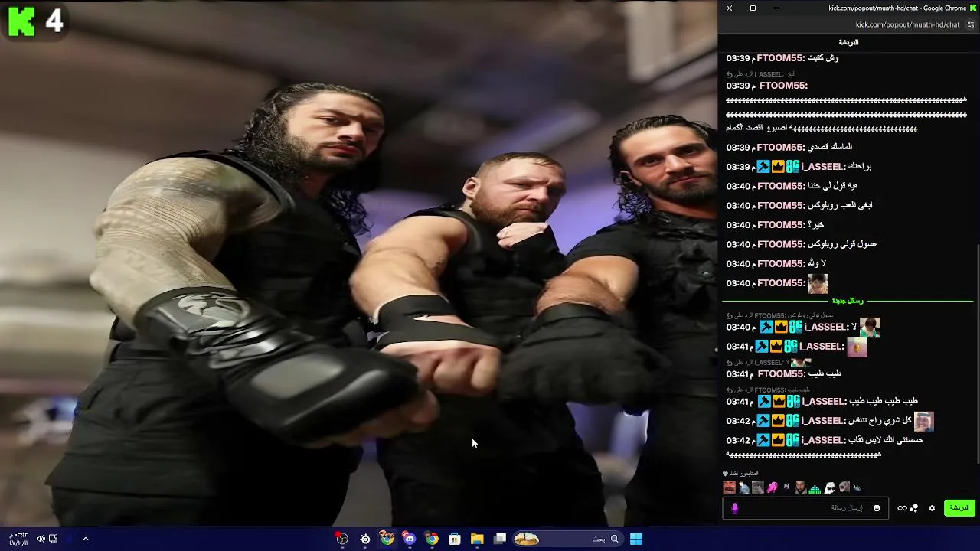This screenshot has height=551, width=980.
Task: Click the كل شوي راح تتنفس message text
Action: (x=880, y=421)
